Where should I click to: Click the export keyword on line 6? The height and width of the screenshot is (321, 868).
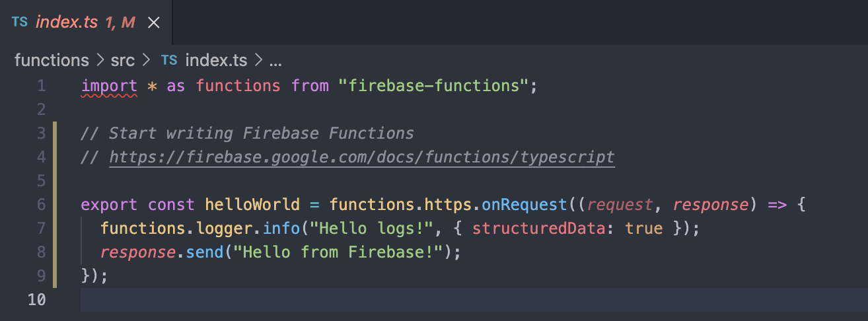tap(109, 205)
